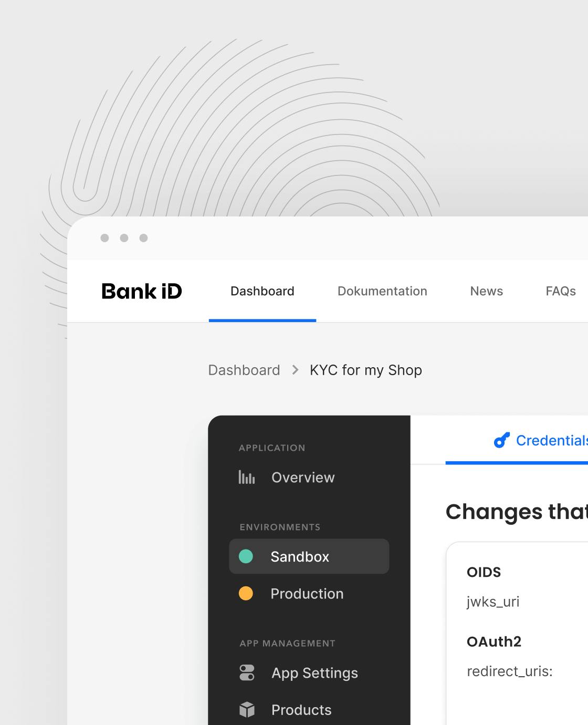The height and width of the screenshot is (725, 588).
Task: Select the Credentials tab label
Action: coord(552,440)
